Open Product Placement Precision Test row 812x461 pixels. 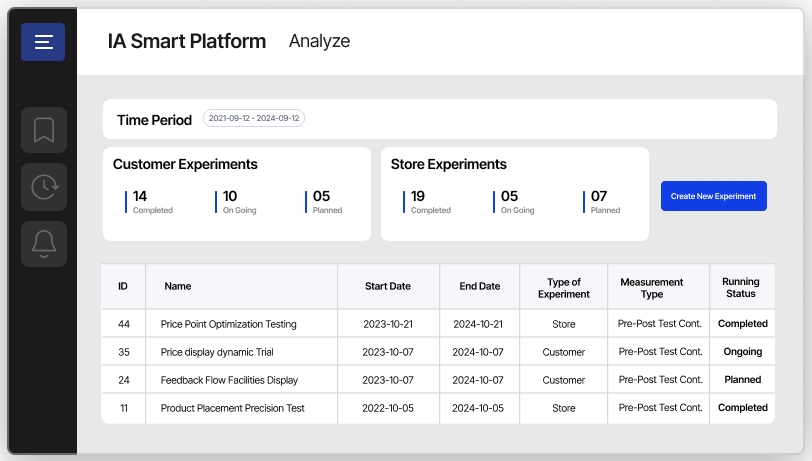[x=232, y=408]
